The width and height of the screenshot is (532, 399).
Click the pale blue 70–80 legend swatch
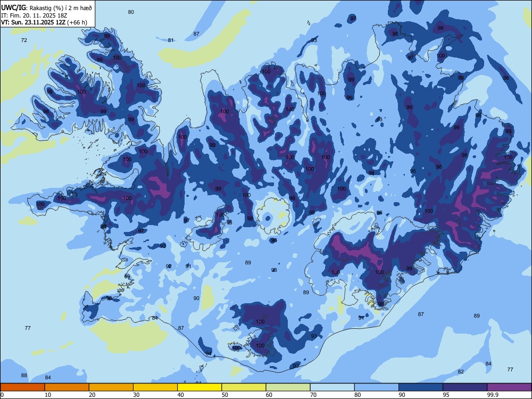(332, 387)
